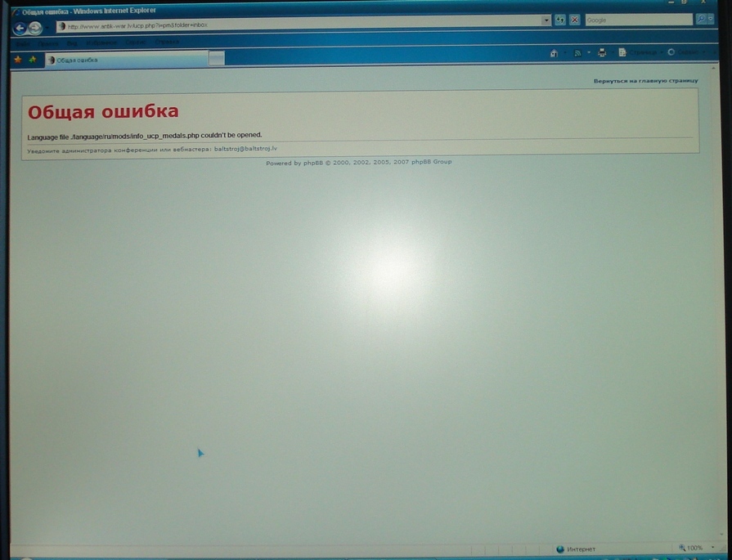Viewport: 732px width, 560px height.
Task: Click the magnifier search button
Action: pos(700,19)
